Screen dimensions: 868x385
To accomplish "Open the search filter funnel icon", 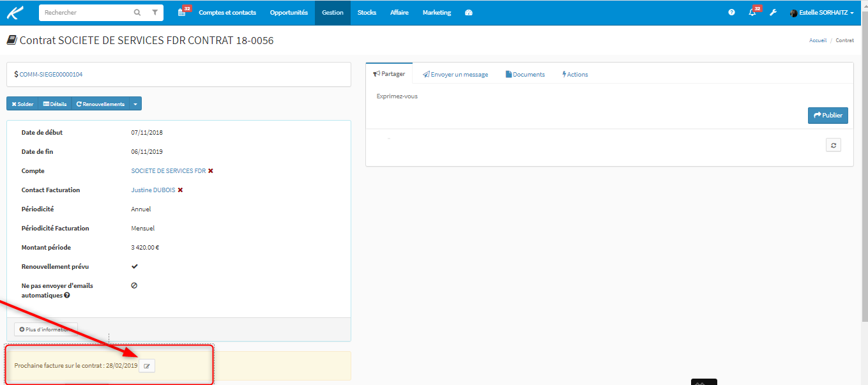I will click(155, 13).
